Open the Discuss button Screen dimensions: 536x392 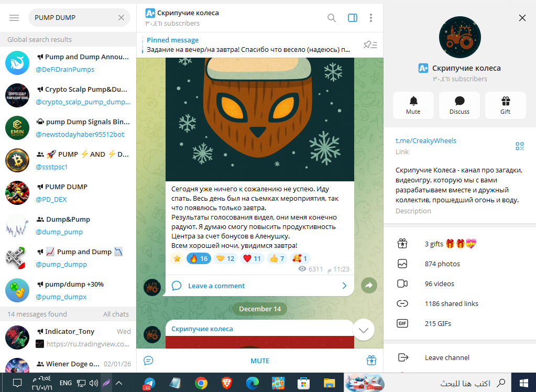[x=460, y=105]
